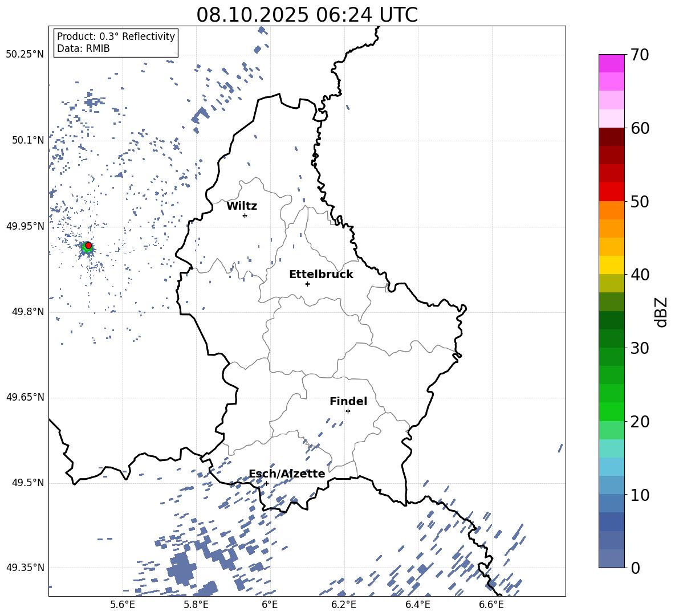Click the 10 colorbar tick label
675x616 pixels.
640,494
